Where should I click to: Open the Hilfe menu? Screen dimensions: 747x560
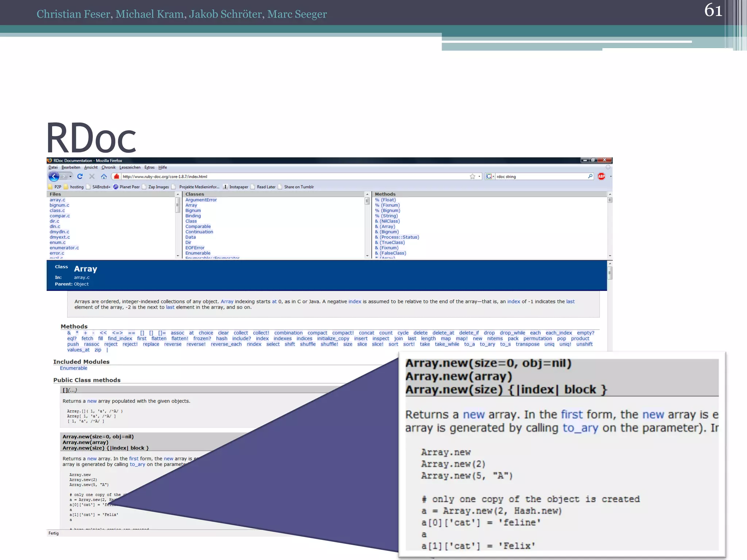[x=163, y=167]
